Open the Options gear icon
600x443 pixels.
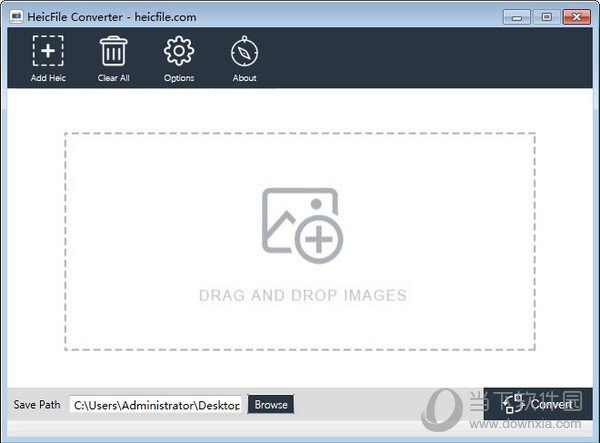point(179,51)
